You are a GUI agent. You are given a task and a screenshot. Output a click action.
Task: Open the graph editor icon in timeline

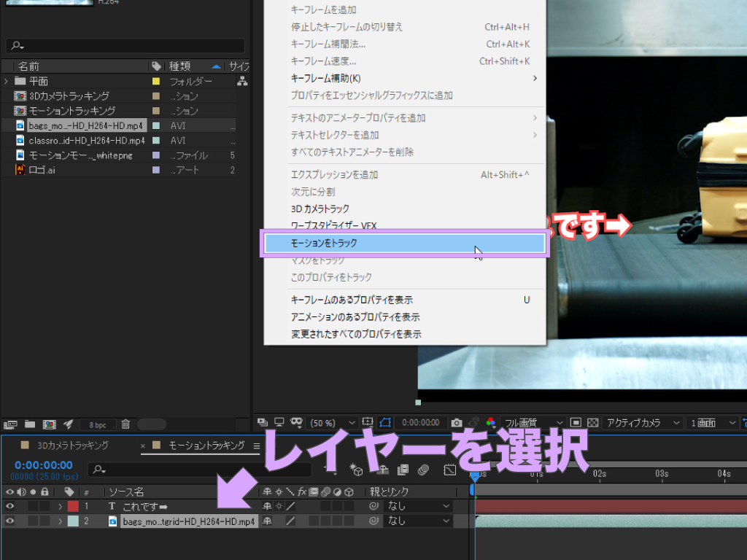coord(449,470)
